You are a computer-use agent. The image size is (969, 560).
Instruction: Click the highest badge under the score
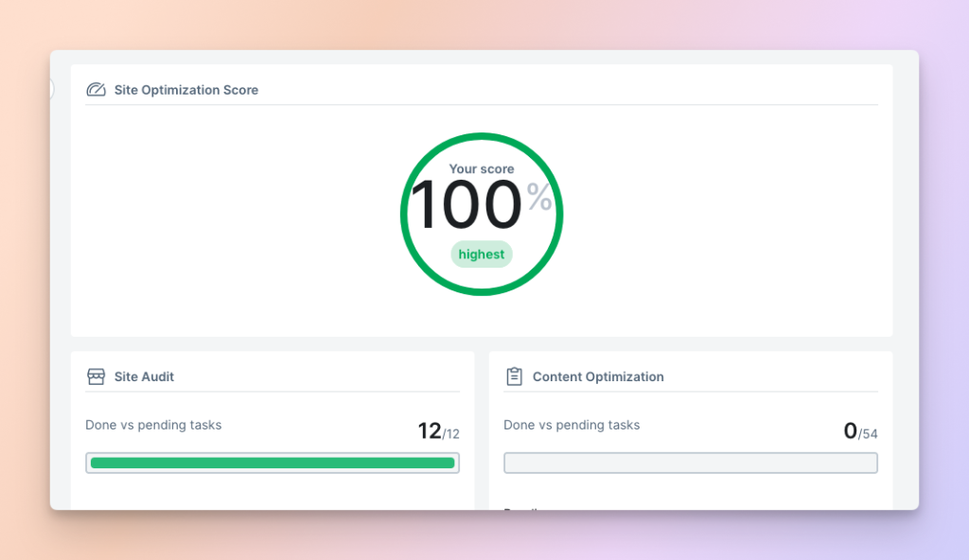click(x=482, y=254)
